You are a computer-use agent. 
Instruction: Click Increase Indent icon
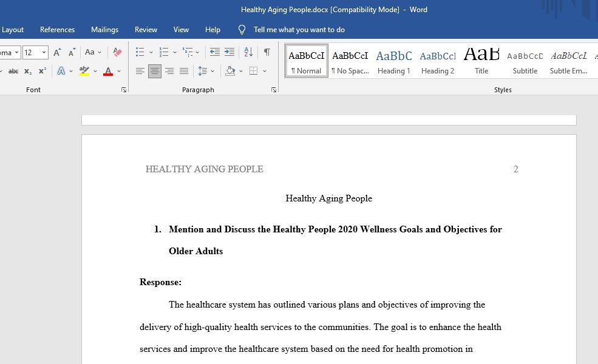coord(229,52)
